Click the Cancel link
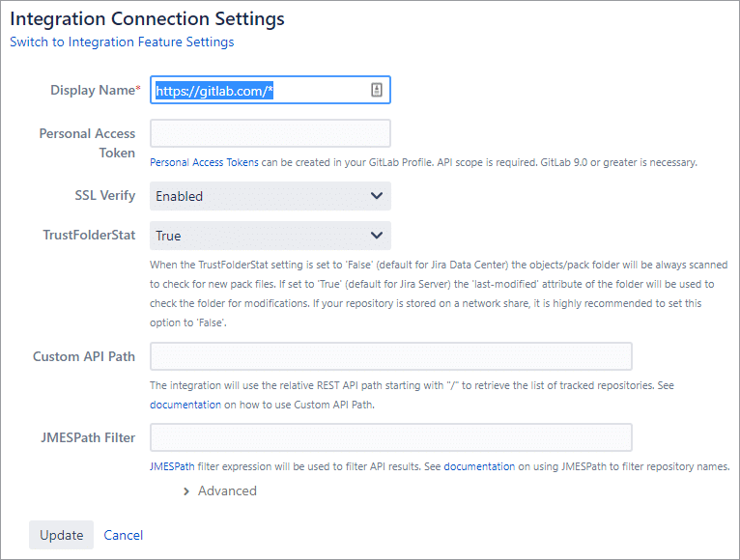This screenshot has height=560, width=740. pyautogui.click(x=124, y=535)
